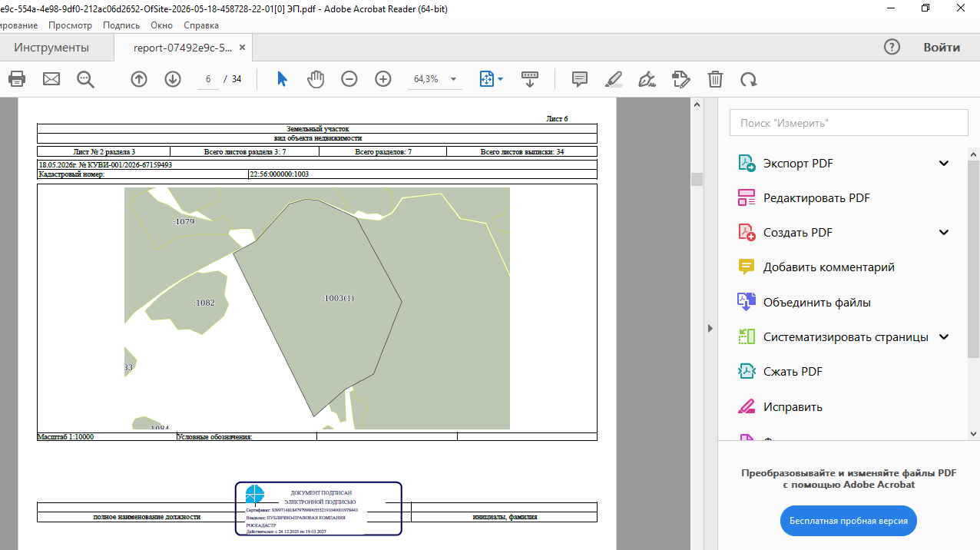Open the Просмотр menu

[70, 25]
